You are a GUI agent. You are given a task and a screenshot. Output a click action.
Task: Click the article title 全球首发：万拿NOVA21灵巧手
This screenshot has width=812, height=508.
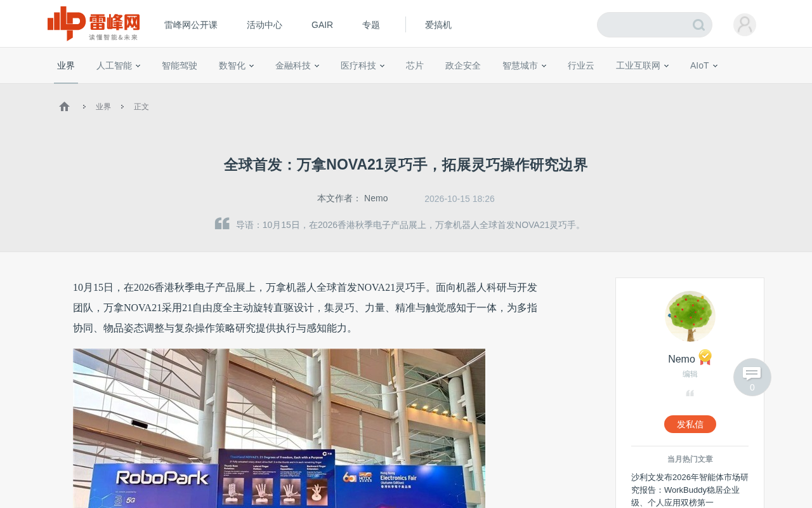406,165
